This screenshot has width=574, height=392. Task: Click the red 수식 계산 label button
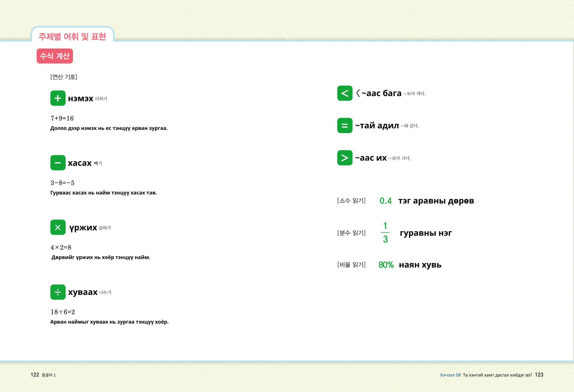coord(55,56)
